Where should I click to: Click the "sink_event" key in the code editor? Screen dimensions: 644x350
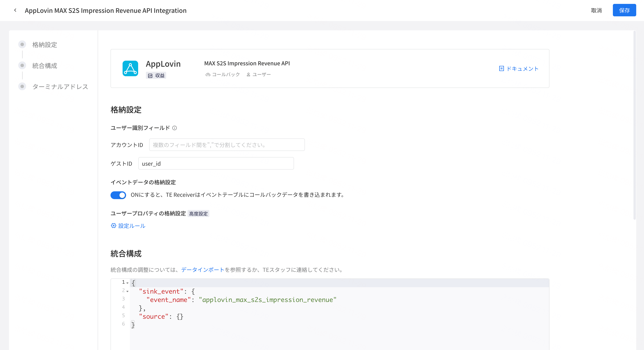[161, 291]
